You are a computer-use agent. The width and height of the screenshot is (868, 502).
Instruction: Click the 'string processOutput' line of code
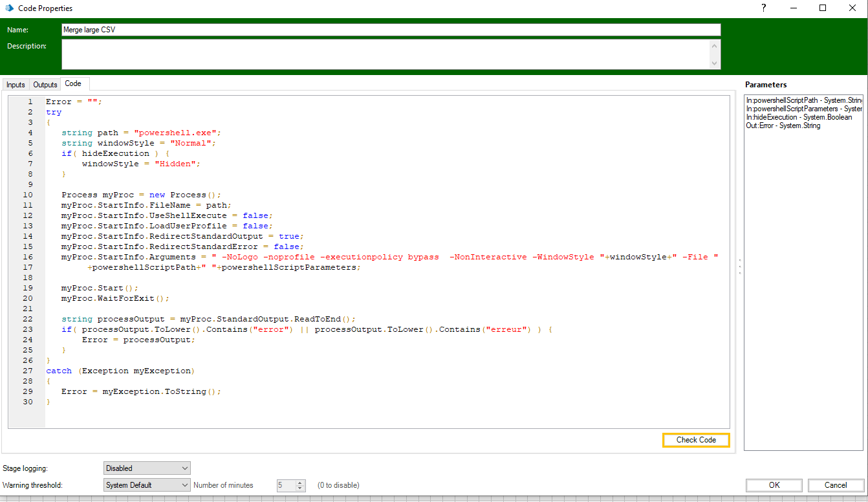coord(209,319)
